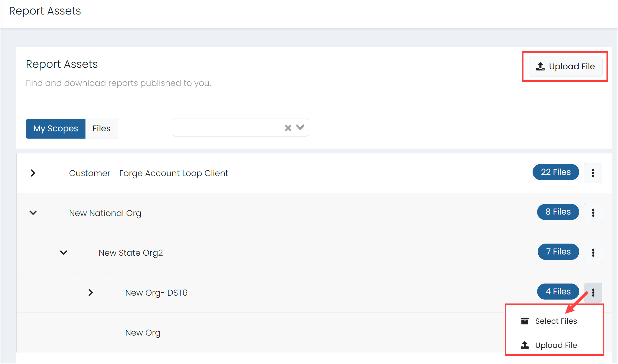Click upload tray icon in context menu
Image resolution: width=618 pixels, height=364 pixels.
(525, 345)
